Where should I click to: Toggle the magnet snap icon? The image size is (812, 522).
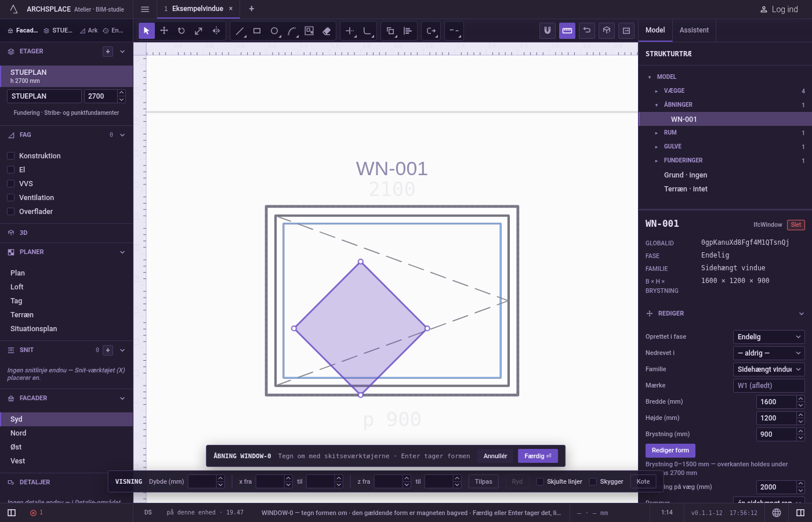pos(548,31)
